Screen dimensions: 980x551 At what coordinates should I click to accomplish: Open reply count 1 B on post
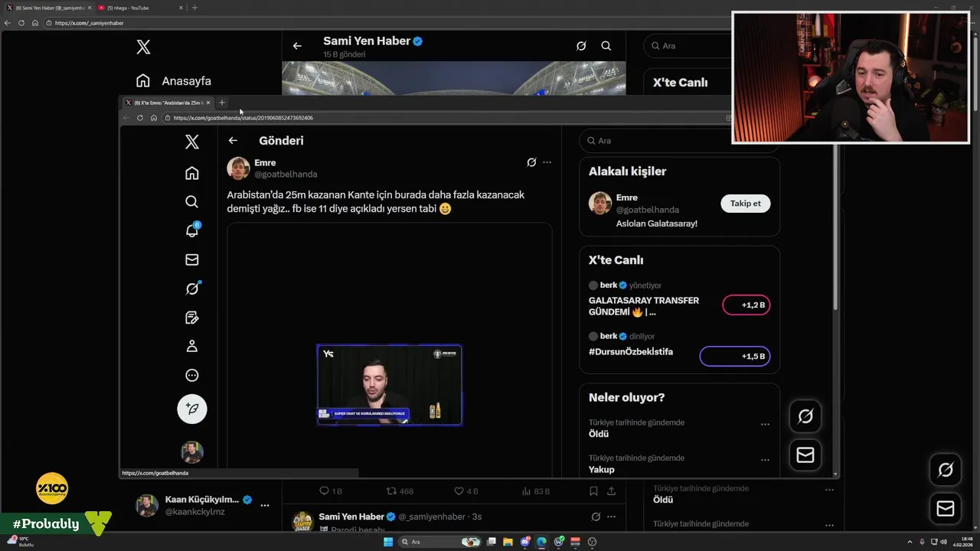coord(330,491)
